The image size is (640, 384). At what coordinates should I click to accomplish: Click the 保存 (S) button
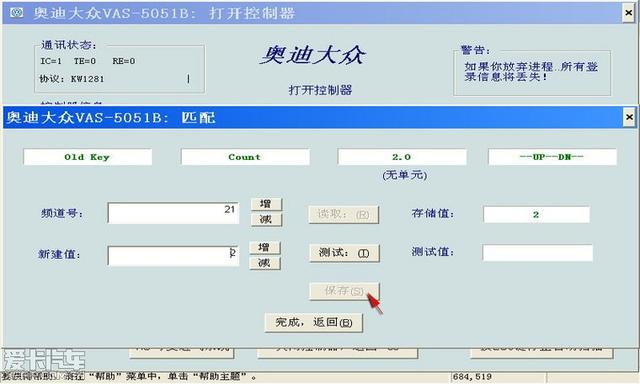coord(344,291)
